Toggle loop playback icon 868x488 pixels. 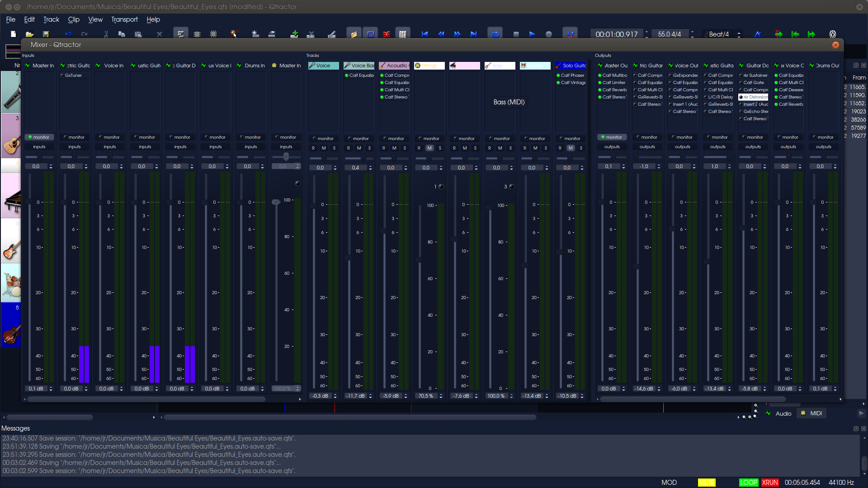[x=495, y=34]
